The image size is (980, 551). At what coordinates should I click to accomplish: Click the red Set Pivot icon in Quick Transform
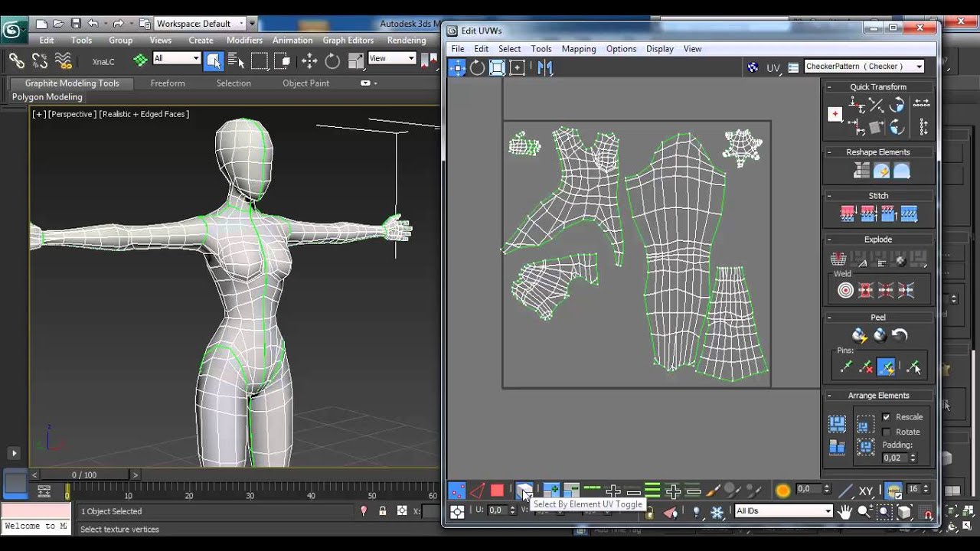[835, 114]
